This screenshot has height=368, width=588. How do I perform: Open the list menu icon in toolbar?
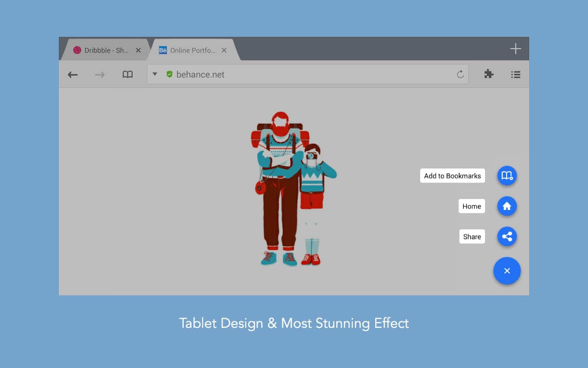tap(515, 74)
